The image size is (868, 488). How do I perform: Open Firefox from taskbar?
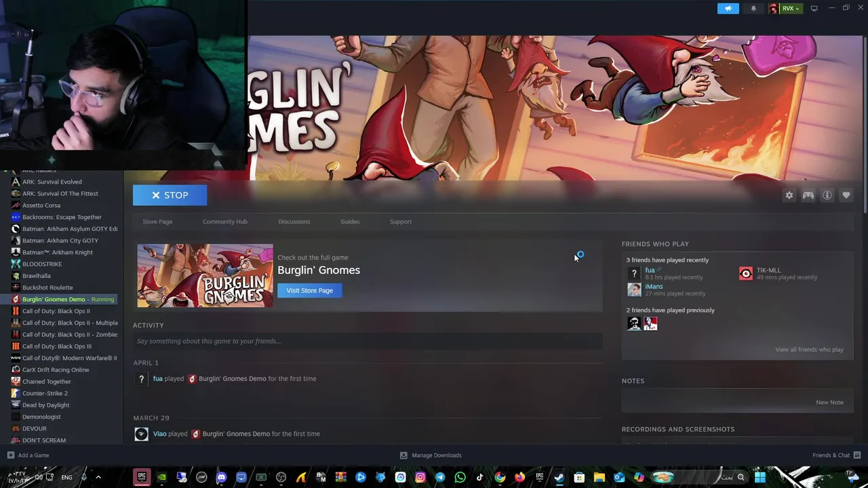tap(519, 477)
